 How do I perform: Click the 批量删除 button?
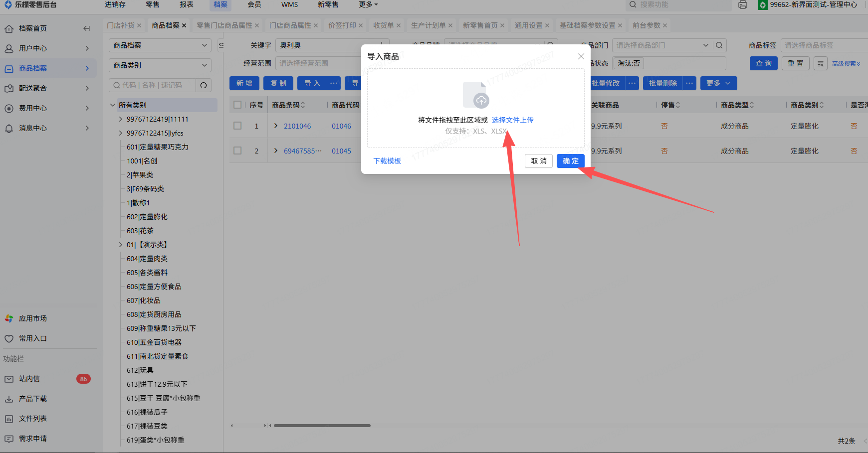663,83
